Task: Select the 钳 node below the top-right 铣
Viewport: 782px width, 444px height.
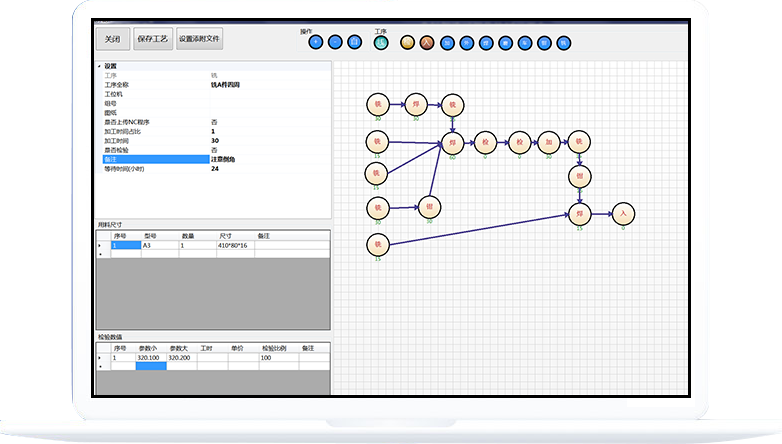Action: (x=579, y=177)
